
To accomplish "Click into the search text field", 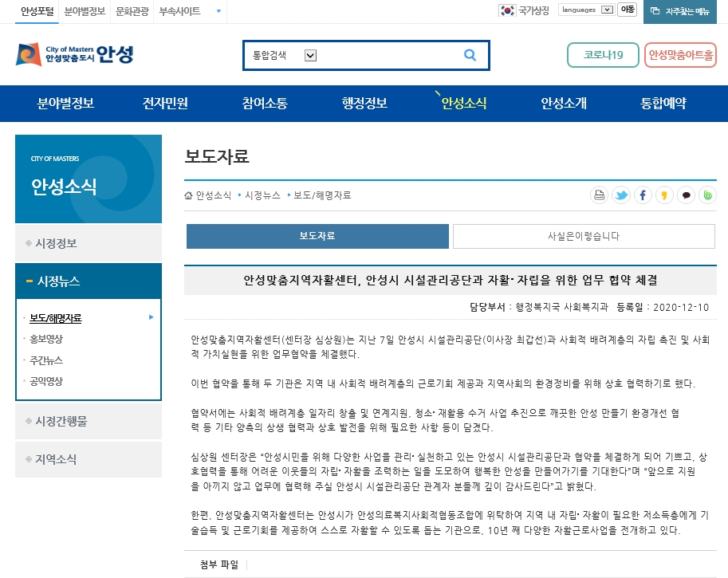I will [x=388, y=55].
